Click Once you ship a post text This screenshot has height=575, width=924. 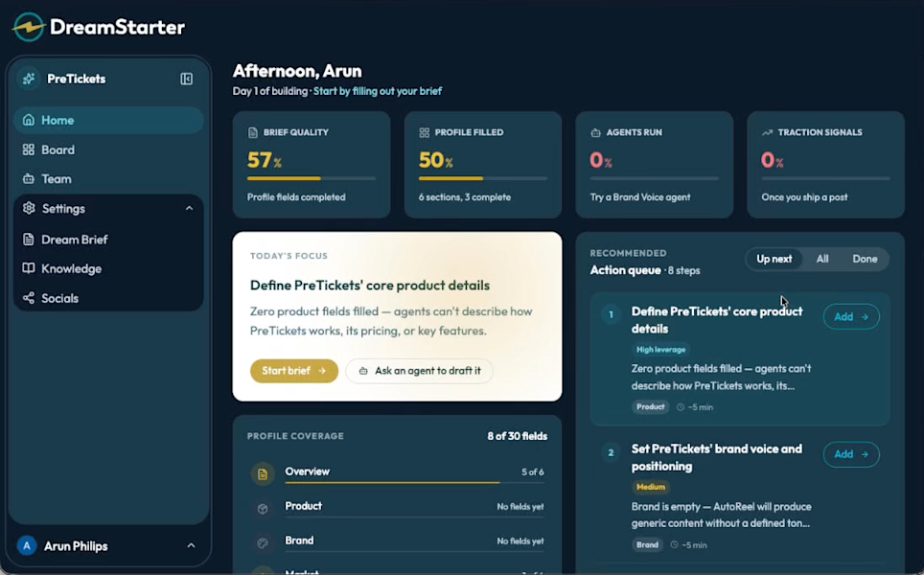point(804,197)
